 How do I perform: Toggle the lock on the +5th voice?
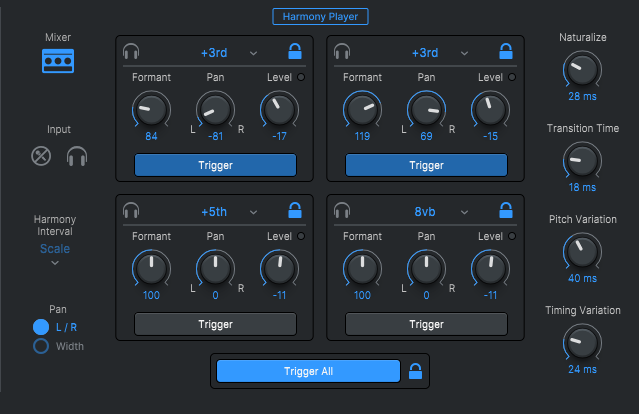pos(295,210)
